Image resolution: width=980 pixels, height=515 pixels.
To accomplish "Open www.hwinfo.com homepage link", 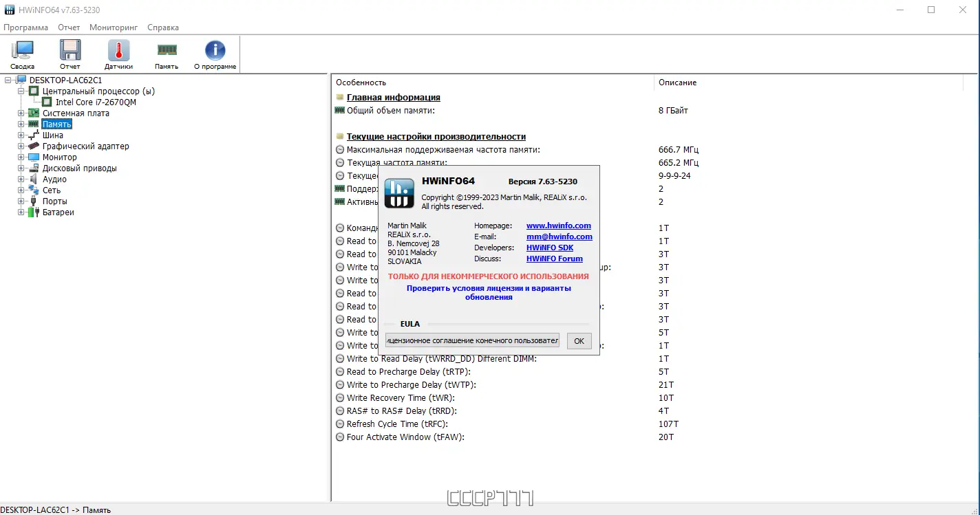I will click(559, 226).
